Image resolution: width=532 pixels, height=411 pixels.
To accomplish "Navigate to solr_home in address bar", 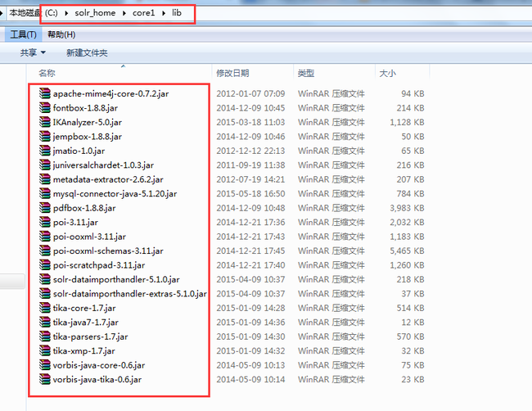I will coord(95,13).
